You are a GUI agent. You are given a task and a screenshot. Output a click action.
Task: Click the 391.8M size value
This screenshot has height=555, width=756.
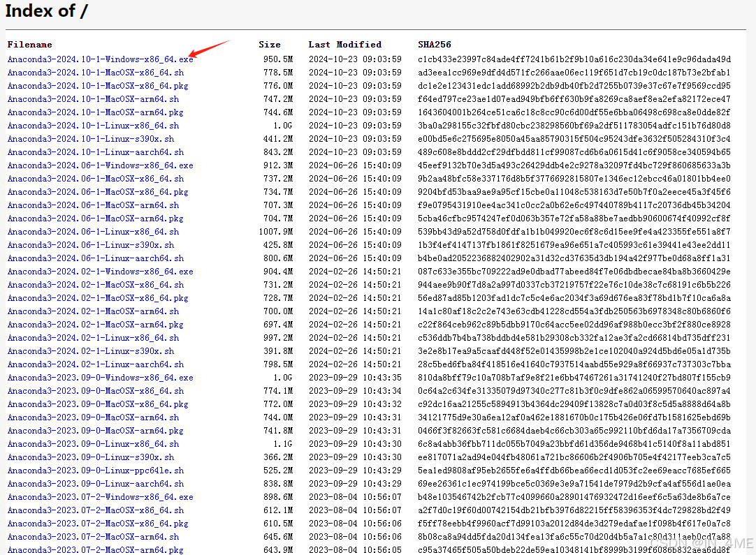pyautogui.click(x=278, y=351)
